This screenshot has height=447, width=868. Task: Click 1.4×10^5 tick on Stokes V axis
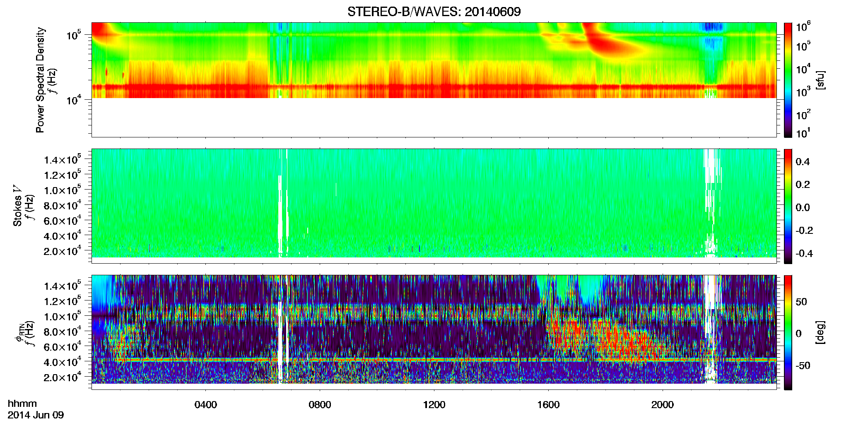click(62, 159)
